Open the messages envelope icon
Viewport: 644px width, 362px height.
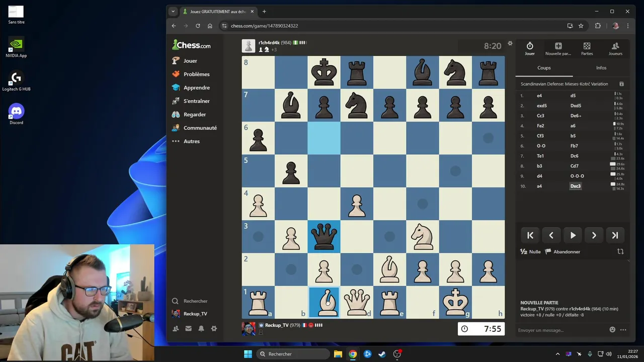188,328
